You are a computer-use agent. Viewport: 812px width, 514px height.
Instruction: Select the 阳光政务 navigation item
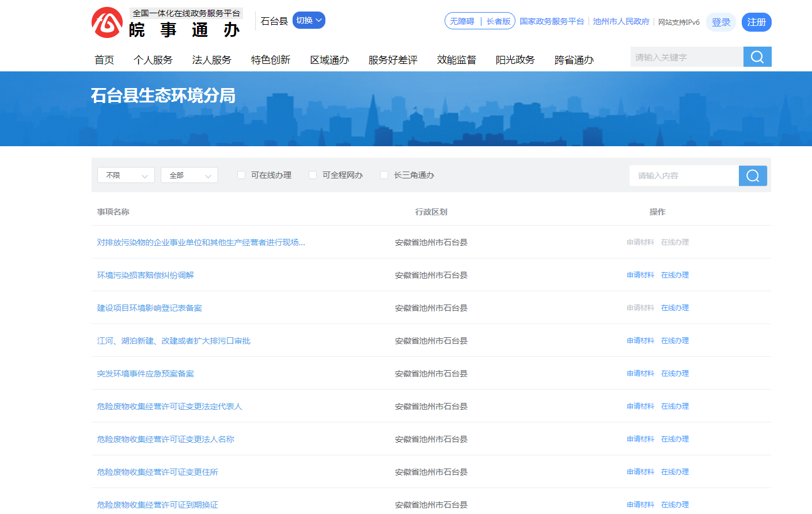pos(515,60)
